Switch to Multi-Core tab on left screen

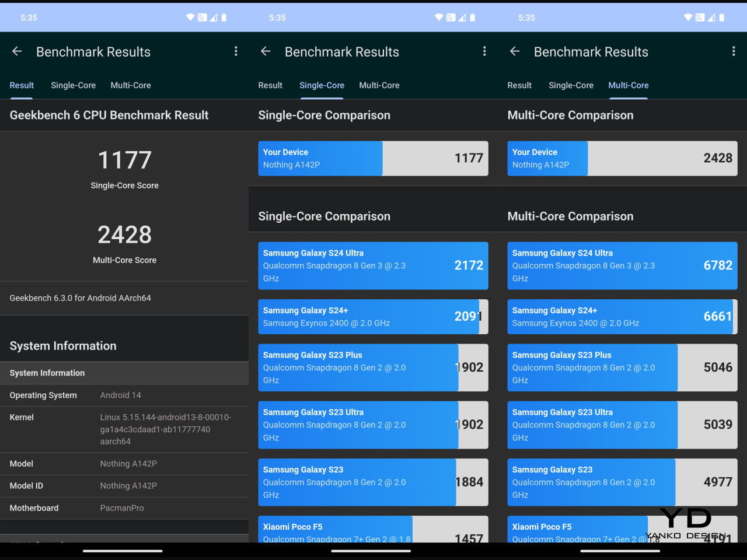point(131,85)
